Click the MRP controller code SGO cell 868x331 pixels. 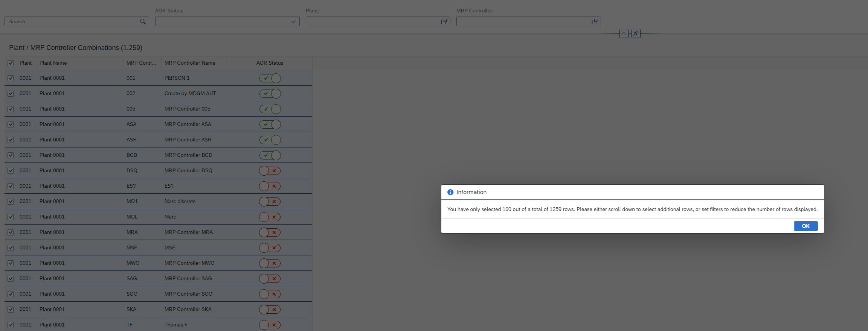coord(132,294)
